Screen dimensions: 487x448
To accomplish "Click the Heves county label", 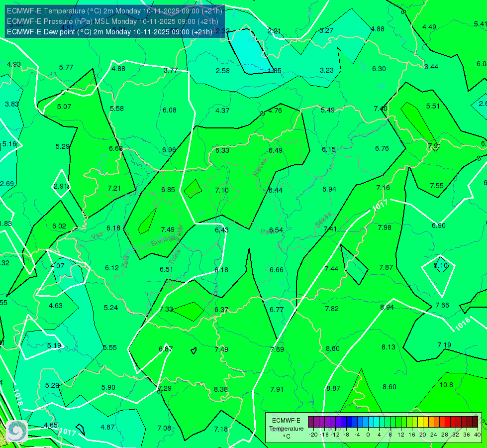I will point(260,167).
